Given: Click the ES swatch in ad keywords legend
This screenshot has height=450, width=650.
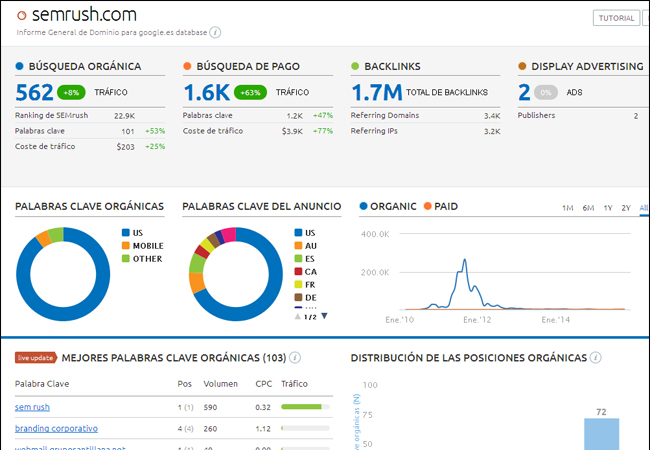Looking at the screenshot, I should click(298, 259).
